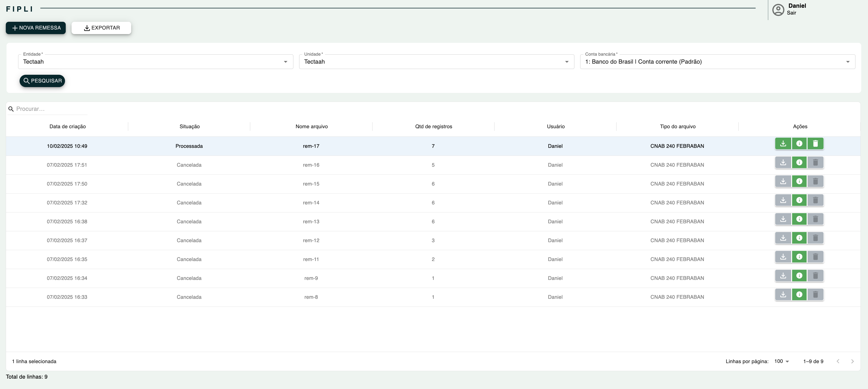Delete the rem-17 remessa
The width and height of the screenshot is (868, 389).
pos(815,144)
